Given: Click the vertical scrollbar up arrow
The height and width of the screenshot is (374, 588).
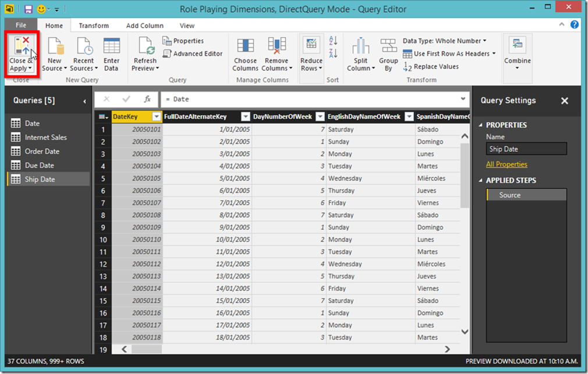Looking at the screenshot, I should [x=465, y=136].
